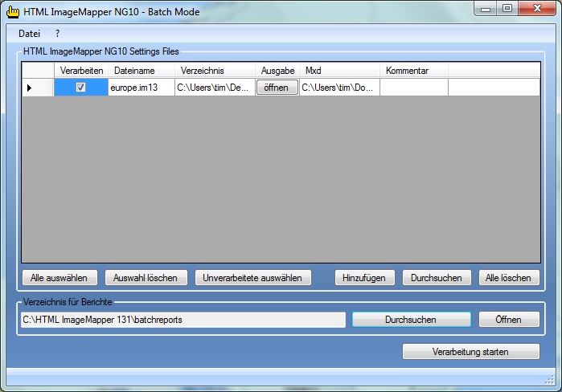Select the row arrow indicator for europe.im13
Image resolution: width=562 pixels, height=392 pixels.
pos(30,88)
